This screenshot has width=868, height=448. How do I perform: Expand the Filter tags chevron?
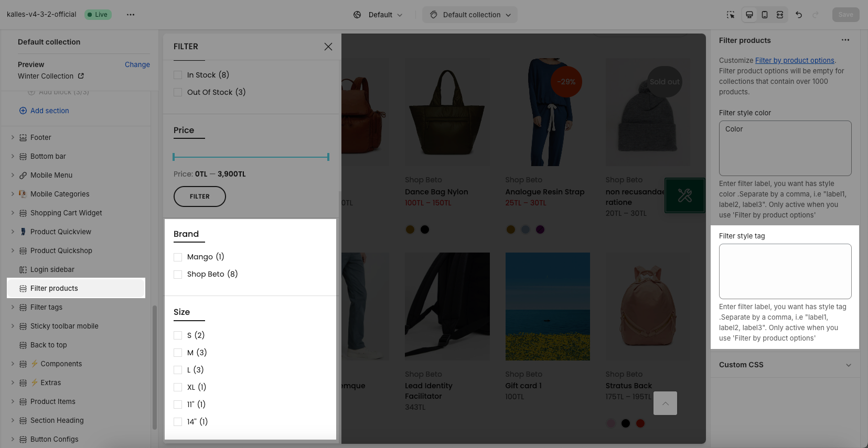(x=13, y=307)
